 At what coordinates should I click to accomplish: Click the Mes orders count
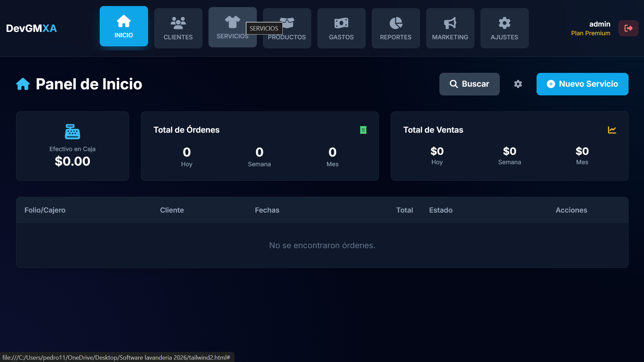[x=332, y=152]
